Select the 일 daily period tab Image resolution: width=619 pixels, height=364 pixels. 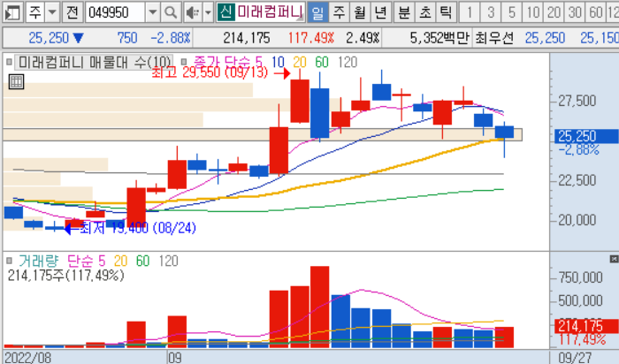[x=317, y=12]
